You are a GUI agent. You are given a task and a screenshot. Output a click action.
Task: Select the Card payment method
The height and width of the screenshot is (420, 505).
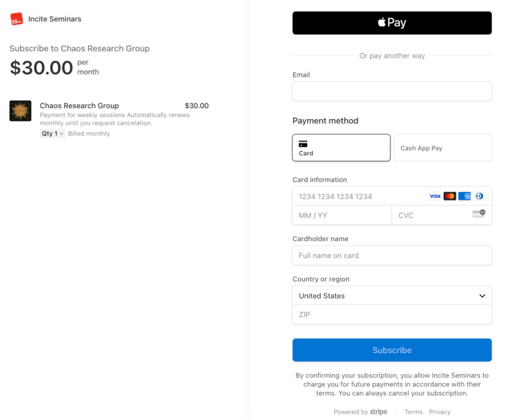(x=341, y=148)
